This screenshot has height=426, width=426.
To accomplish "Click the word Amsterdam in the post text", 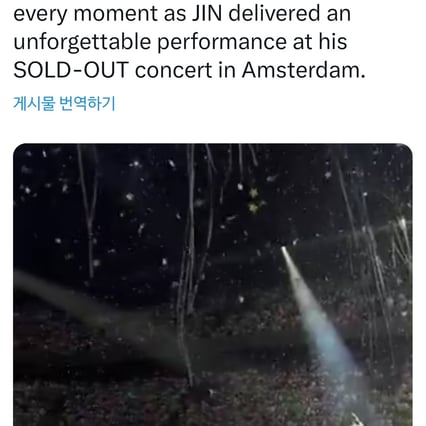I will tap(303, 70).
